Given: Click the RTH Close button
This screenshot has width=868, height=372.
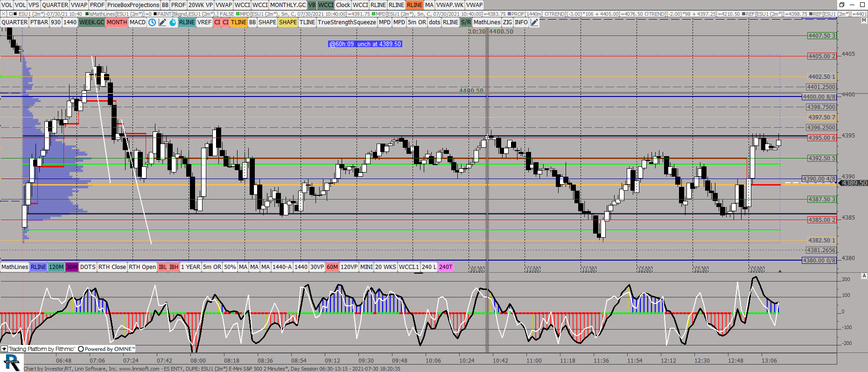Looking at the screenshot, I should [112, 267].
